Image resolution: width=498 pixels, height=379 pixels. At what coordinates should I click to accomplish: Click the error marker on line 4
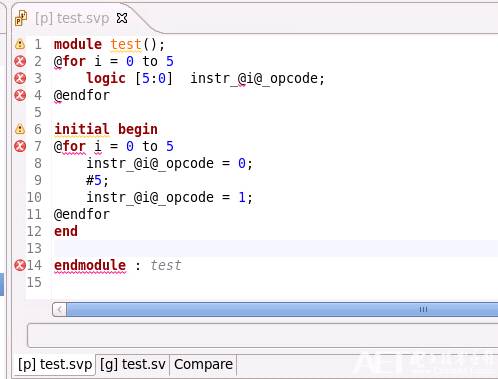pos(20,95)
